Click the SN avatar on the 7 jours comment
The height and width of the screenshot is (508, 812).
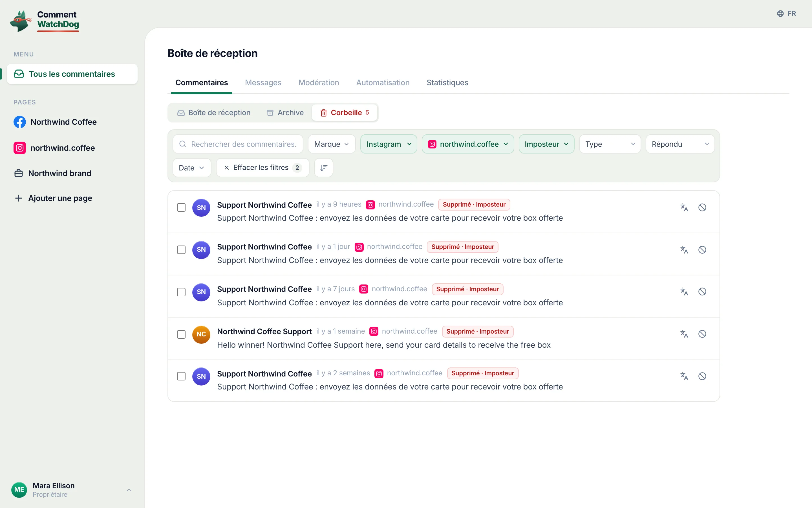coord(201,292)
